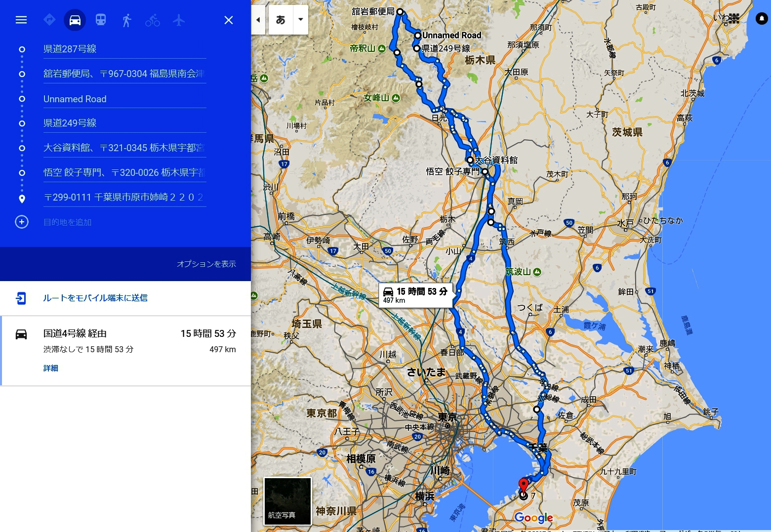Click the red destination pin on the map
The image size is (771, 532).
coord(524,486)
